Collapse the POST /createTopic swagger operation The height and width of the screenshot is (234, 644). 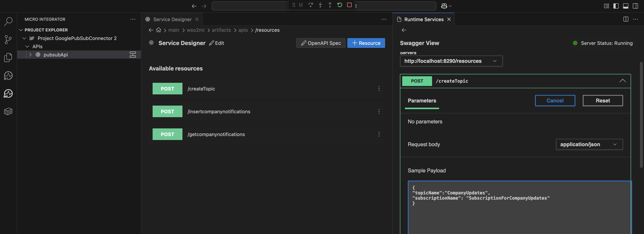pos(623,81)
